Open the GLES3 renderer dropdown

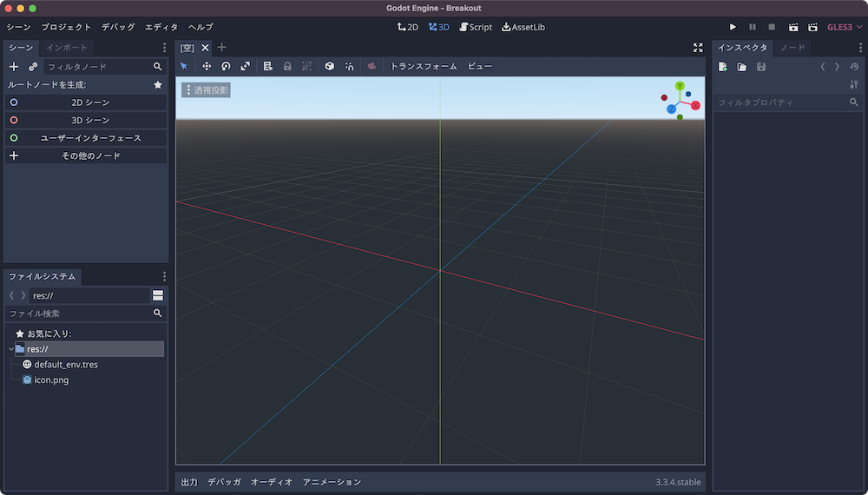point(845,27)
